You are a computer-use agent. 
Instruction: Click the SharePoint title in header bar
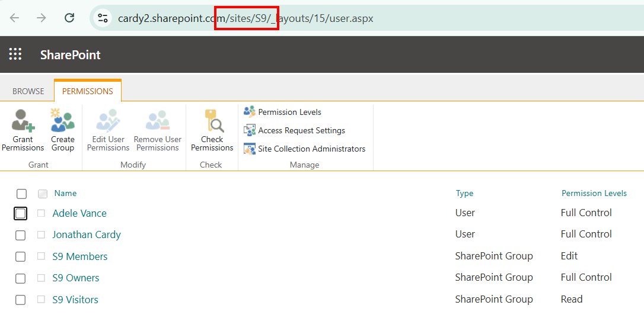pyautogui.click(x=70, y=55)
